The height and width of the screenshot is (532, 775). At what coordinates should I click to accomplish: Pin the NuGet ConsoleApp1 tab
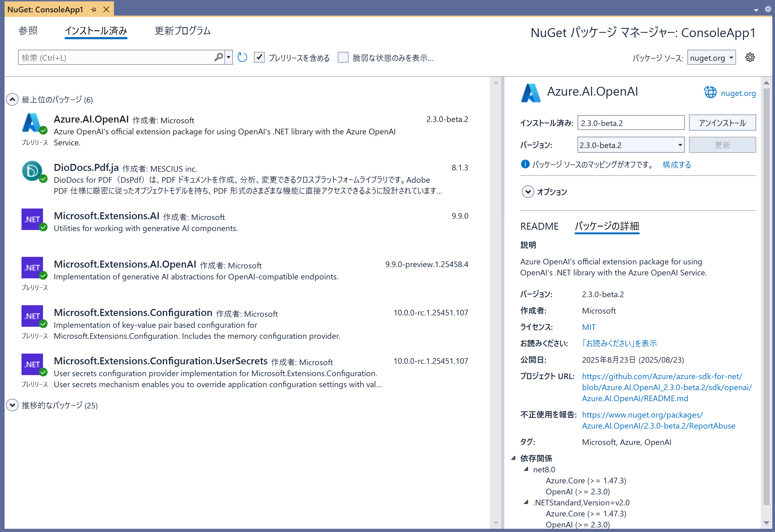94,9
